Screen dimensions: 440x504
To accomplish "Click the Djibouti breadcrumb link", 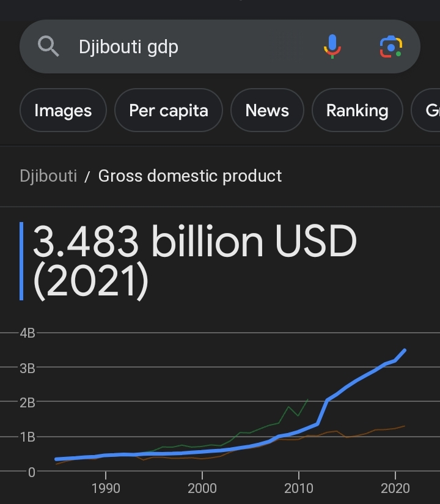I will coord(48,176).
